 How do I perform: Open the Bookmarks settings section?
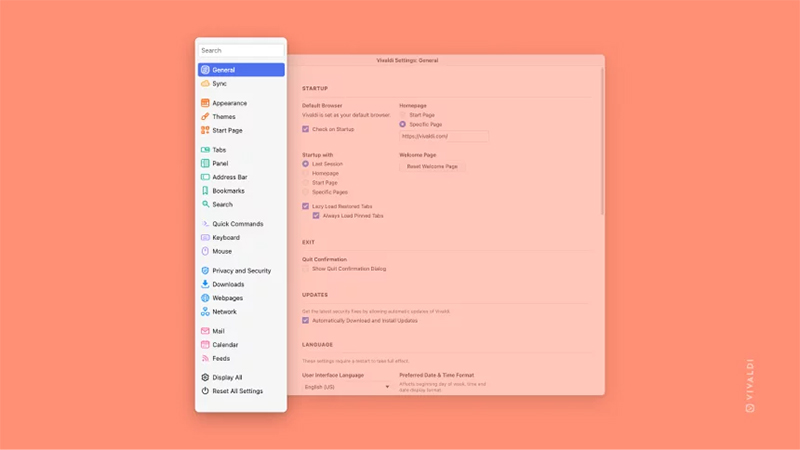click(241, 191)
